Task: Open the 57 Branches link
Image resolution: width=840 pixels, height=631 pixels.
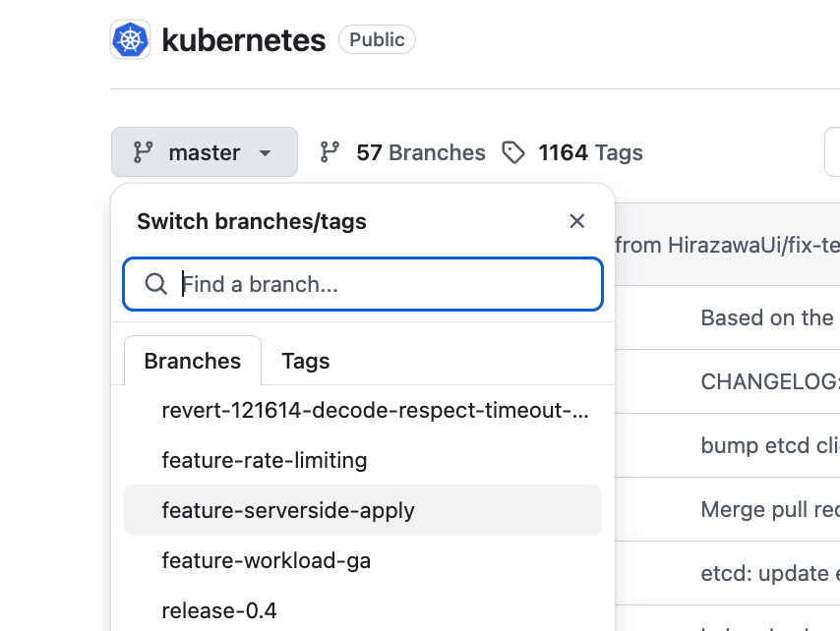Action: (420, 152)
